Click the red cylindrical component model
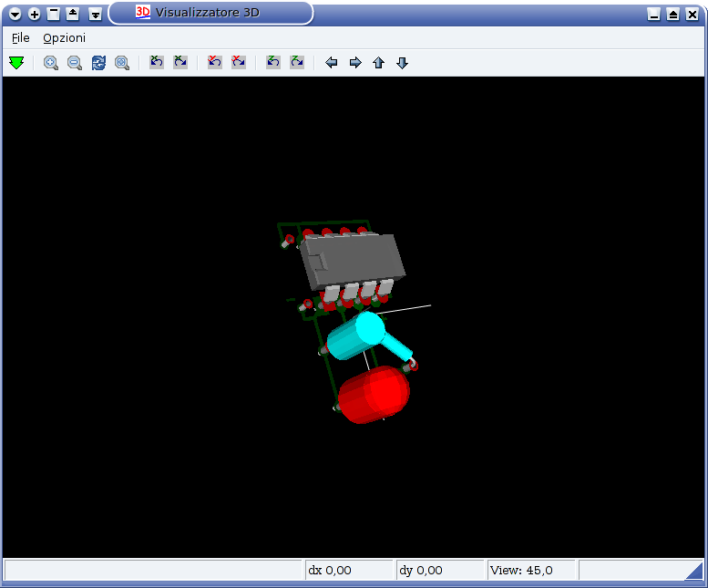Viewport: 708px width, 588px height. [374, 395]
